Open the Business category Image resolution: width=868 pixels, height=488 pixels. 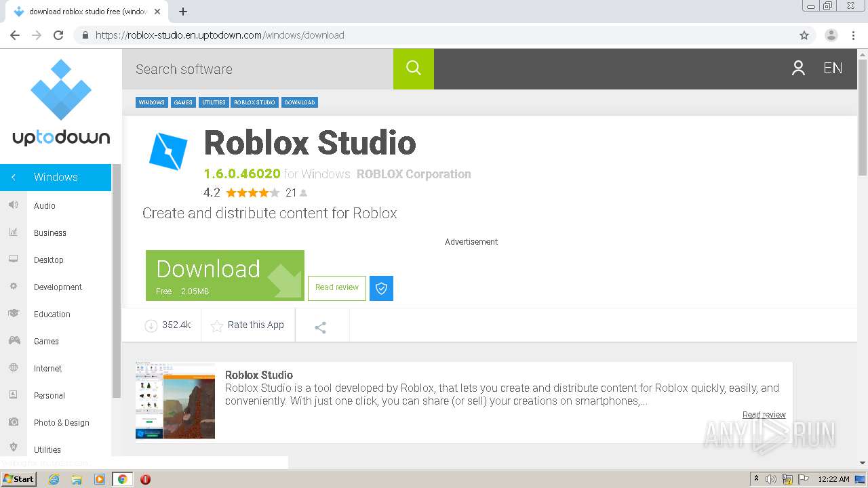pos(50,232)
